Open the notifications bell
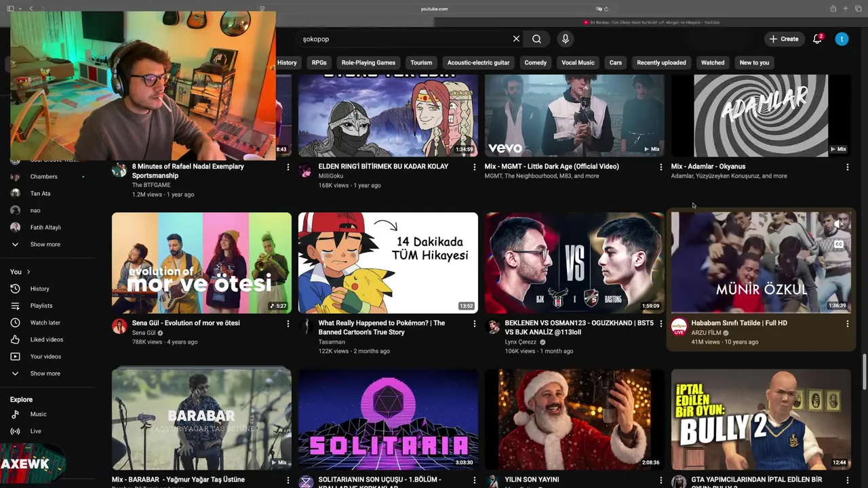Image resolution: width=868 pixels, height=488 pixels. tap(817, 39)
